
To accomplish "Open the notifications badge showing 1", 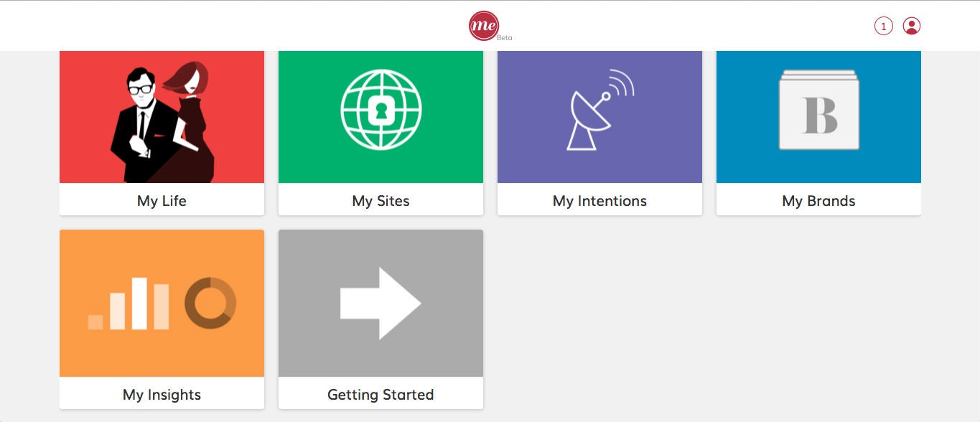I will 883,27.
